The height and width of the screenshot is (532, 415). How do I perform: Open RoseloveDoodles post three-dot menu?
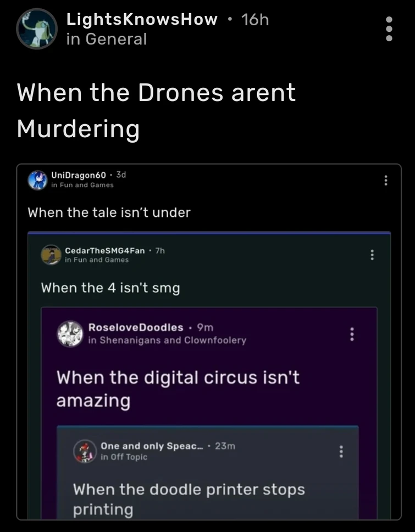click(352, 333)
